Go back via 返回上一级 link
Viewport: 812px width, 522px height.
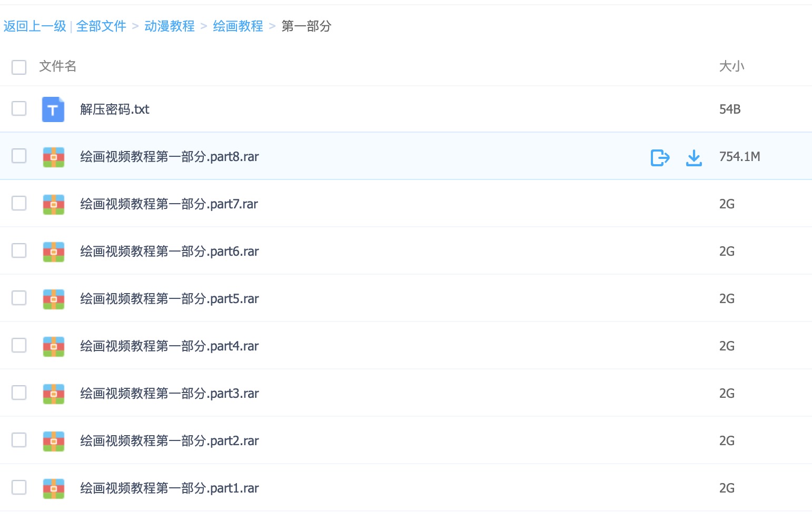click(x=35, y=26)
